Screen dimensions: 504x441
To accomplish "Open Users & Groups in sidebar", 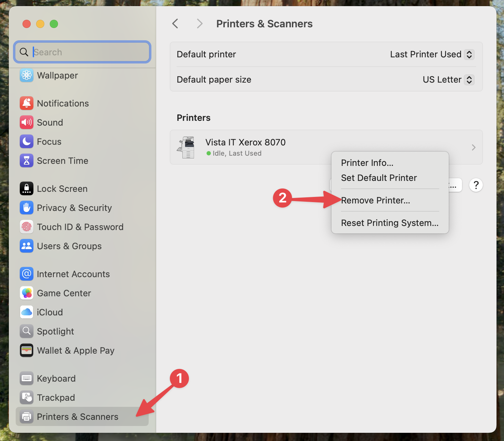I will click(x=69, y=246).
